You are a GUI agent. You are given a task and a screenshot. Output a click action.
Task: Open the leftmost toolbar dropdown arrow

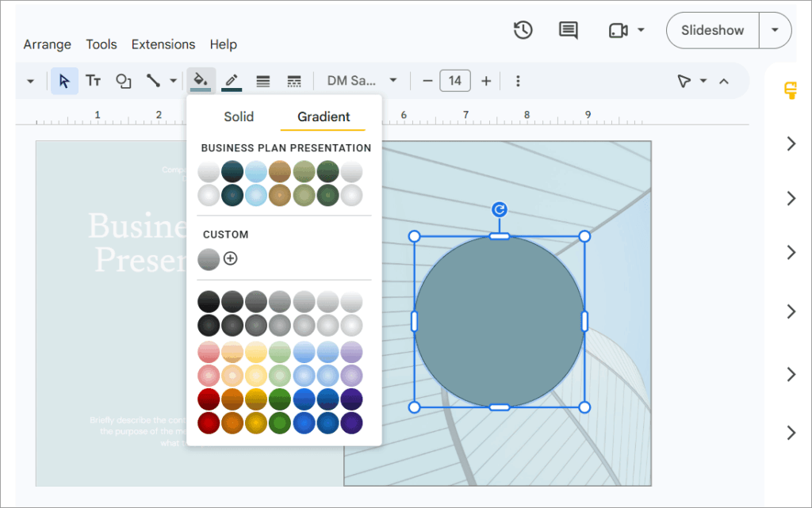[x=31, y=81]
